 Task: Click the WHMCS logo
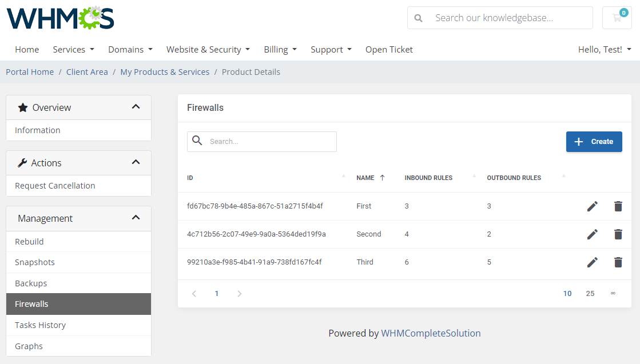click(60, 18)
